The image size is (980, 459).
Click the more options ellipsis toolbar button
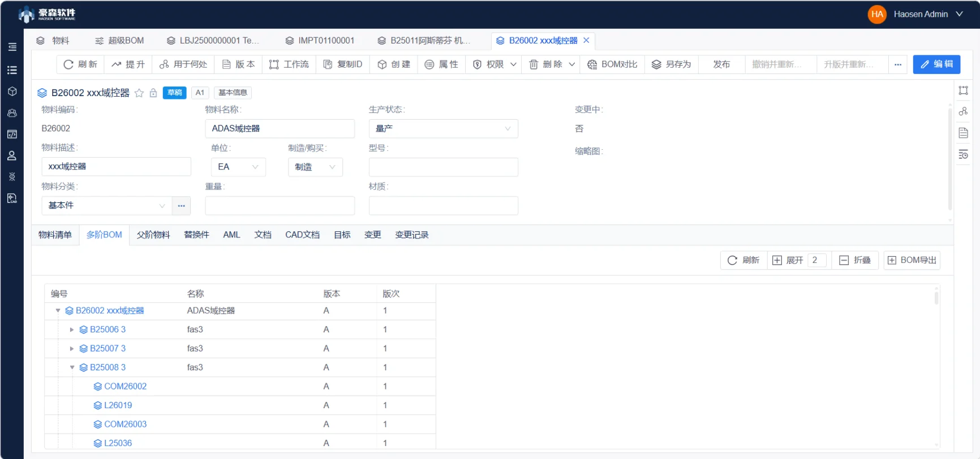898,64
